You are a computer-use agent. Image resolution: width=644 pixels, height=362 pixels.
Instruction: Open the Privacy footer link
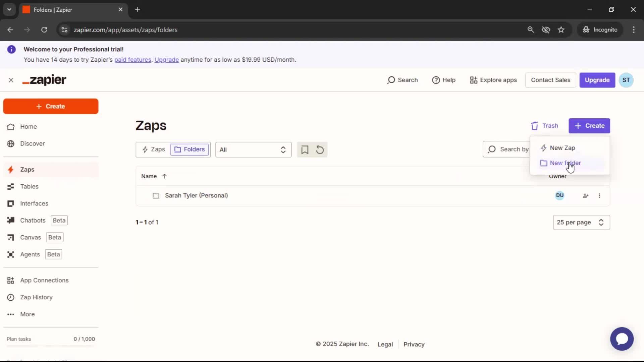click(x=414, y=345)
